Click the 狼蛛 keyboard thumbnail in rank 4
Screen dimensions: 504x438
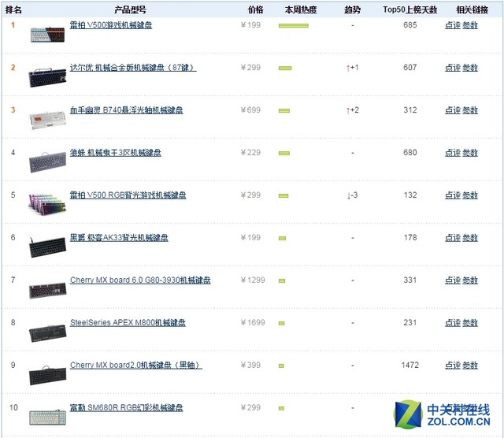(47, 162)
